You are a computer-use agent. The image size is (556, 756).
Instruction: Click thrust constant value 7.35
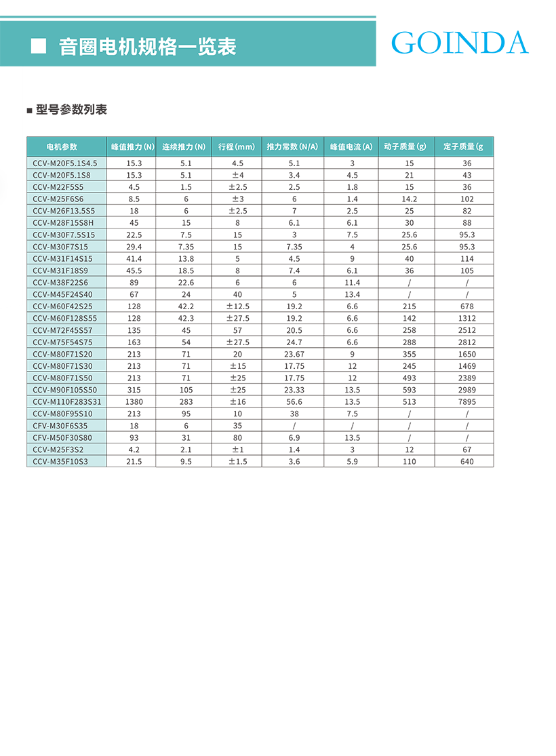click(294, 247)
